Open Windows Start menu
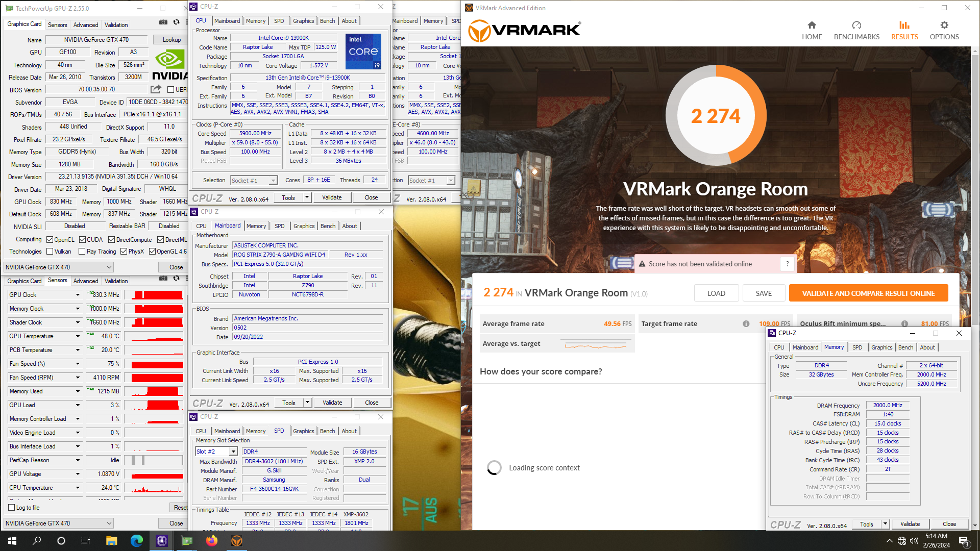The width and height of the screenshot is (980, 551). [12, 541]
